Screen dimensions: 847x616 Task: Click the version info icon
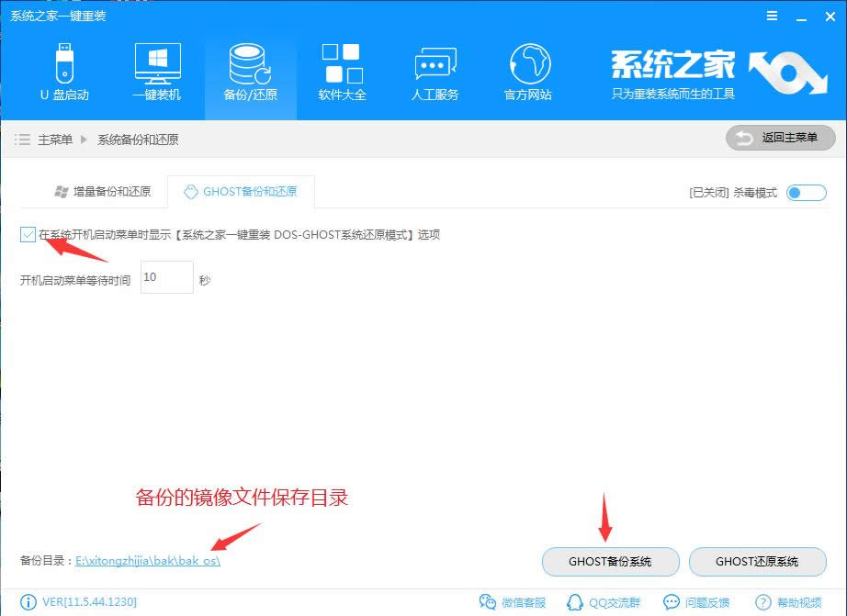coord(28,602)
